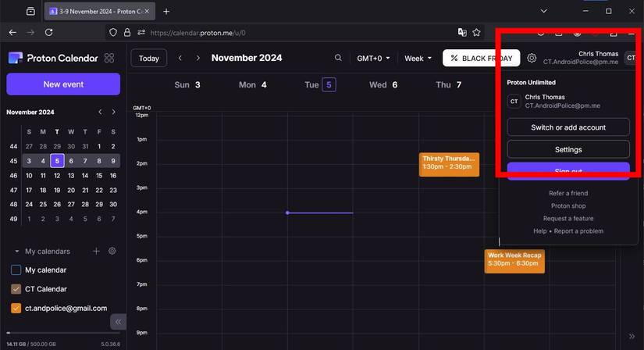
Task: Disable the ct.andpolice@gmail.com calendar checkbox
Action: [16, 308]
